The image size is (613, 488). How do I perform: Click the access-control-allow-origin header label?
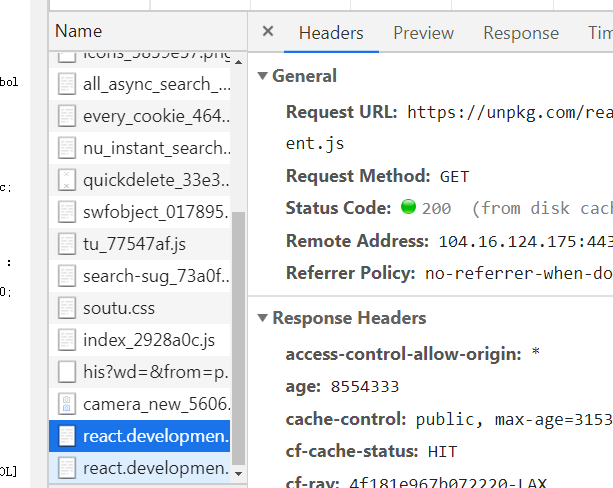click(x=404, y=354)
